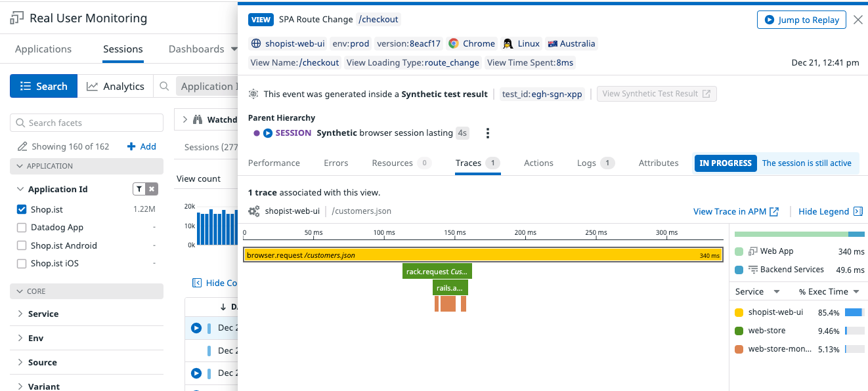Expand the Watchdog section chevron
Viewport: 868px width, 391px height.
click(x=184, y=119)
